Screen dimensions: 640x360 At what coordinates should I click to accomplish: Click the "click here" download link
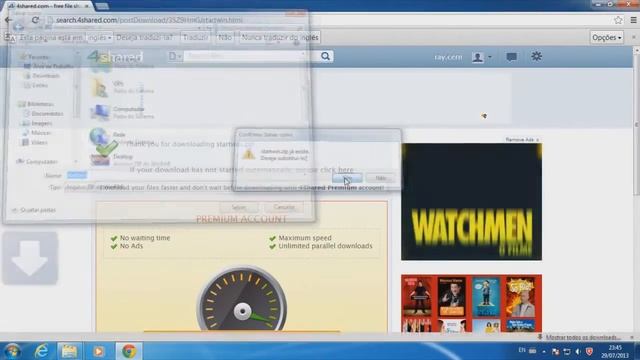337,170
